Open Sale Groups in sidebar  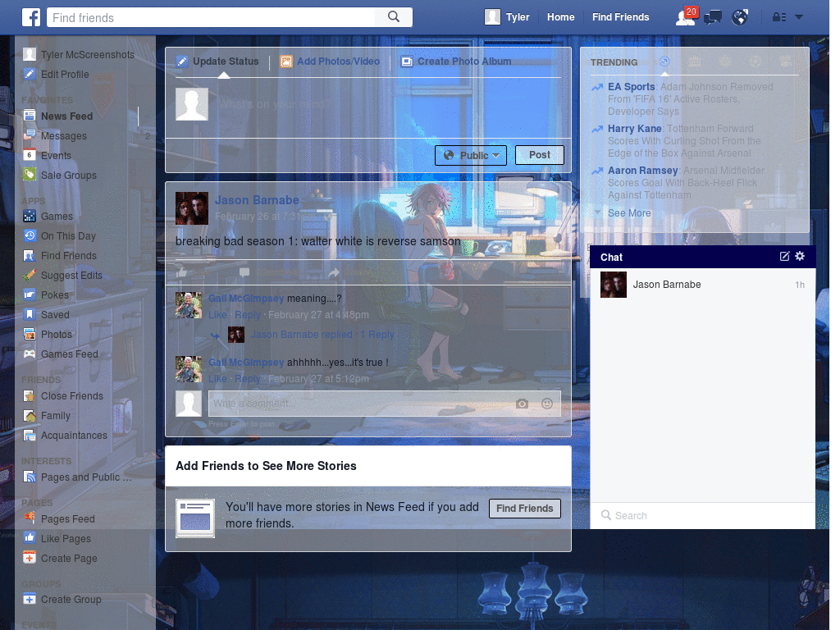60,176
